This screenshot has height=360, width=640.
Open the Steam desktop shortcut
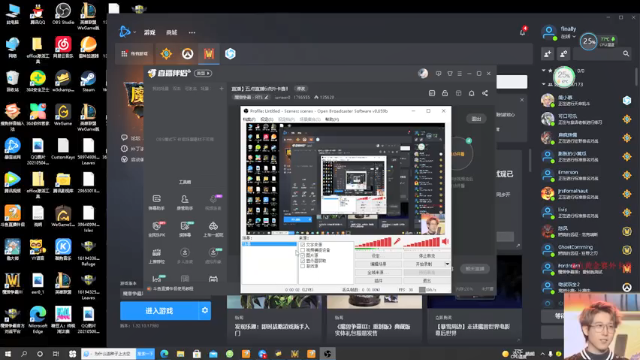click(88, 81)
